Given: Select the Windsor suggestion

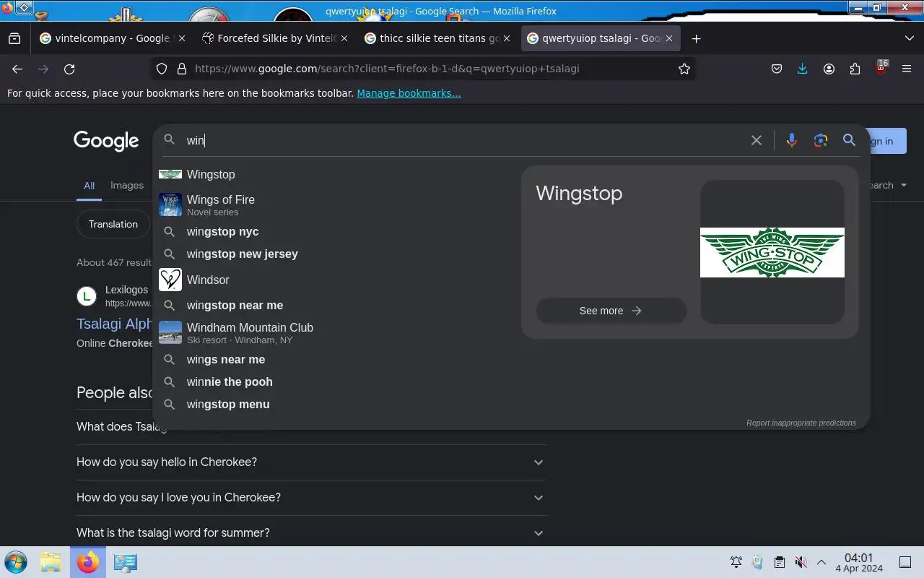Looking at the screenshot, I should pos(336,280).
